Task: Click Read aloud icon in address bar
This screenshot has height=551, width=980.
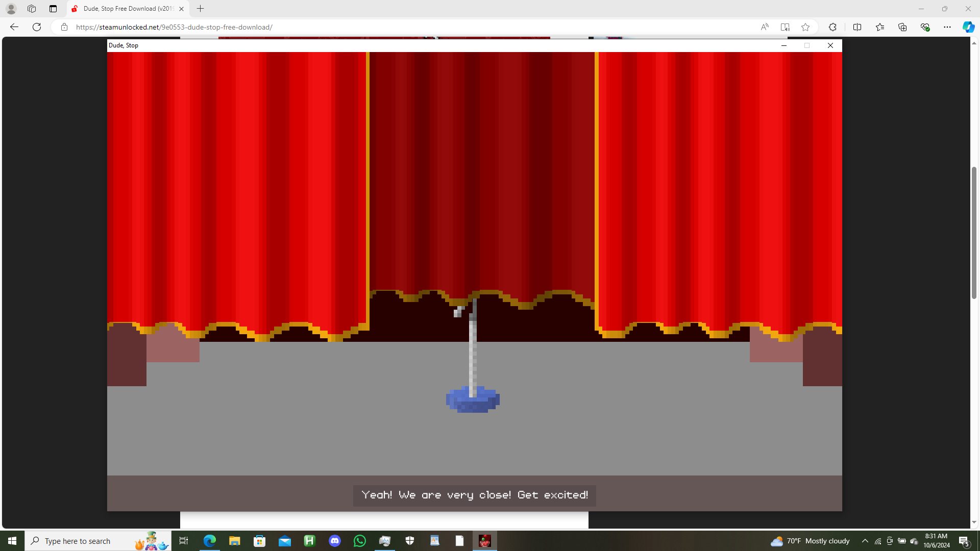Action: [765, 27]
